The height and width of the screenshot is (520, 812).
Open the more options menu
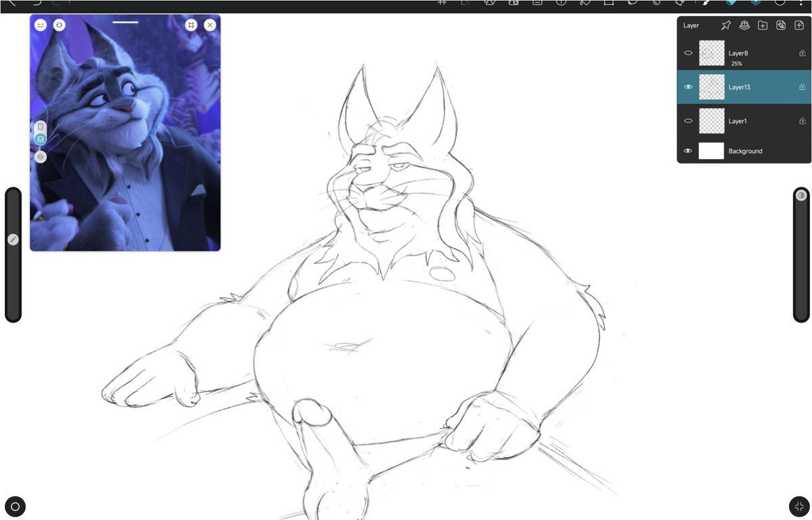pyautogui.click(x=802, y=3)
